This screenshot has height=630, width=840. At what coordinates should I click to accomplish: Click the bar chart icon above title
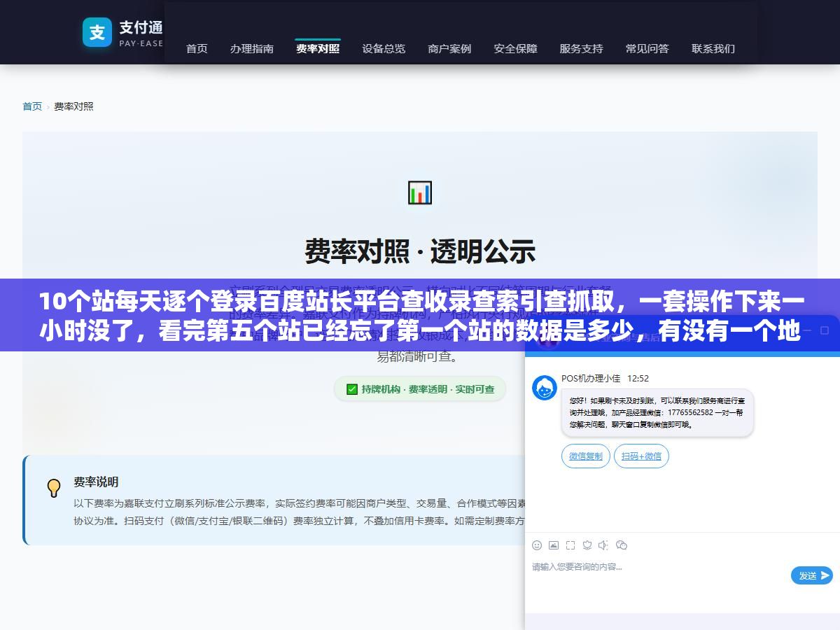click(420, 192)
